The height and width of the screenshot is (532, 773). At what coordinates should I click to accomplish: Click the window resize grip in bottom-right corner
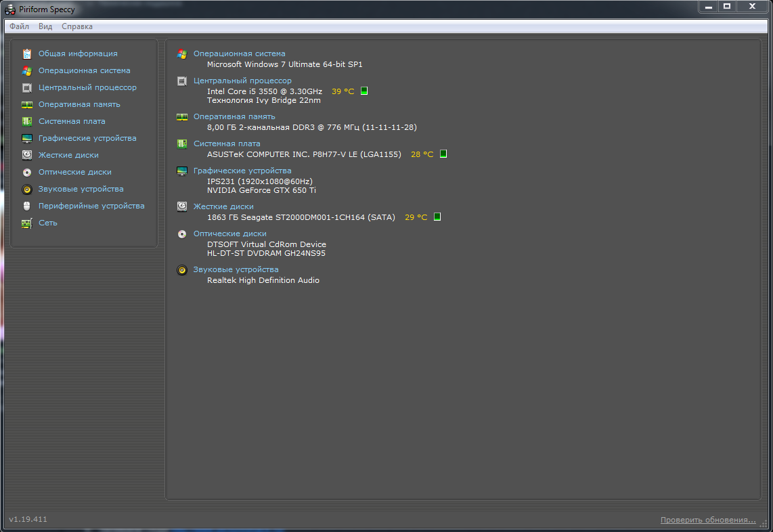[764, 524]
